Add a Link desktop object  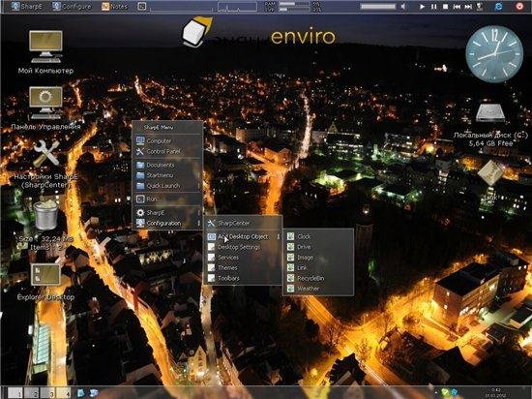(x=318, y=268)
